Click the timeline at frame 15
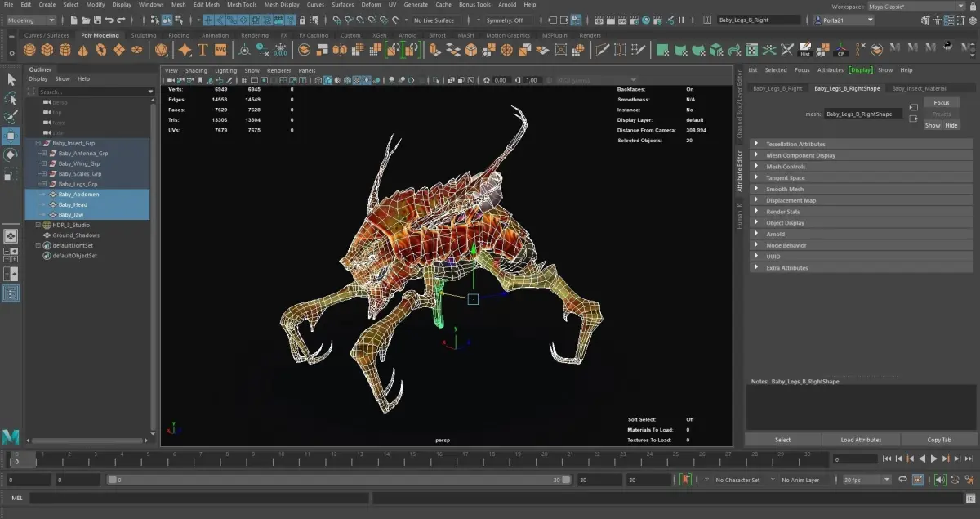This screenshot has width=980, height=519. click(414, 459)
